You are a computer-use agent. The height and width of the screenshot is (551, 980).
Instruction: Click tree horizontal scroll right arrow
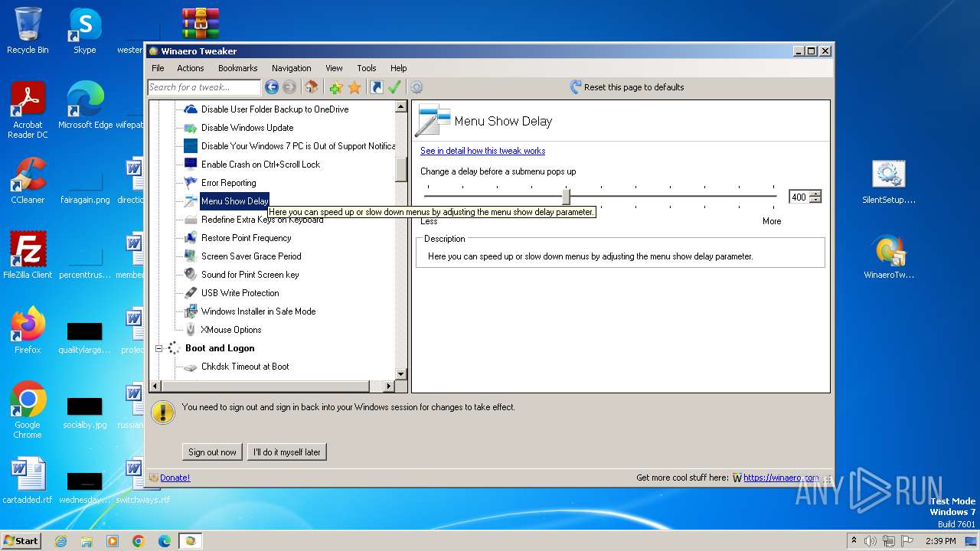click(x=389, y=386)
